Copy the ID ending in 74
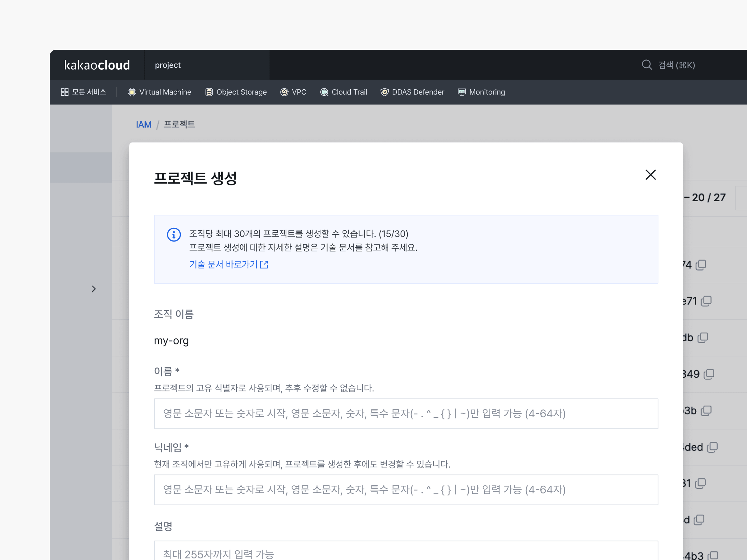 click(701, 265)
